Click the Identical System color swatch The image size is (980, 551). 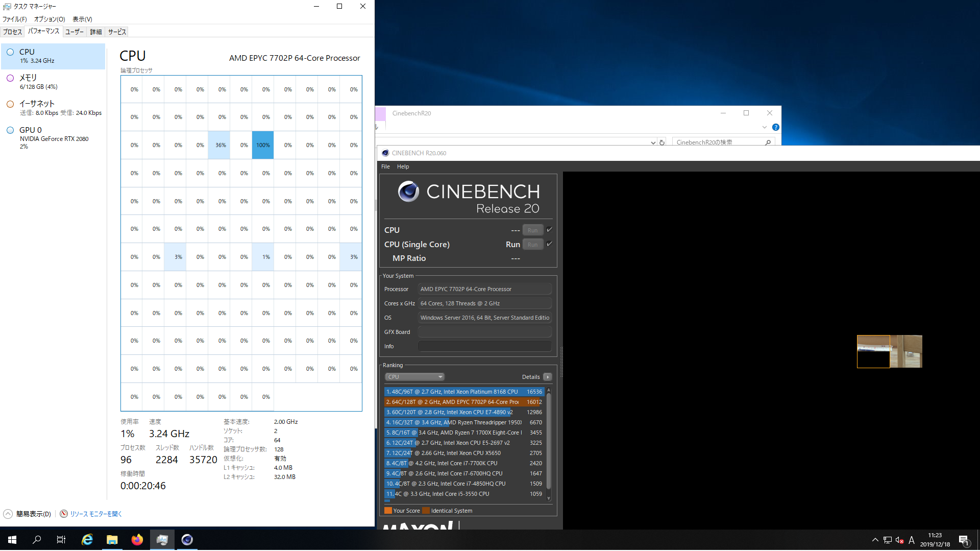[426, 511]
